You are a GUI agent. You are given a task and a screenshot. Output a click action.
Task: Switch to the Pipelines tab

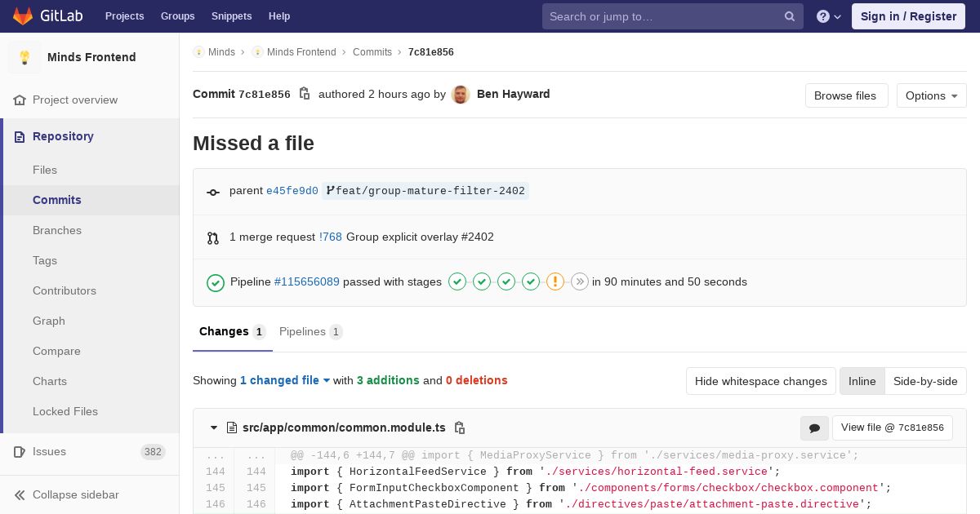310,331
